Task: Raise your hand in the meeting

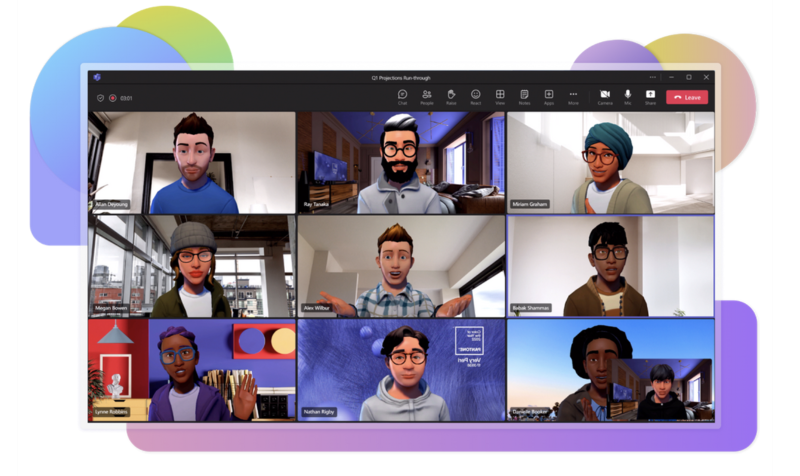Action: (x=451, y=96)
